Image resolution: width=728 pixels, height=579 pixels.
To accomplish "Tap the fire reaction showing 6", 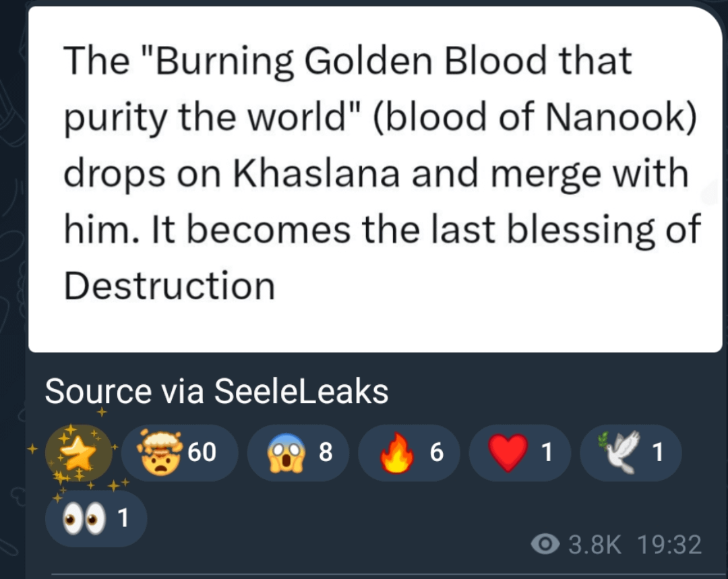I will click(x=408, y=452).
